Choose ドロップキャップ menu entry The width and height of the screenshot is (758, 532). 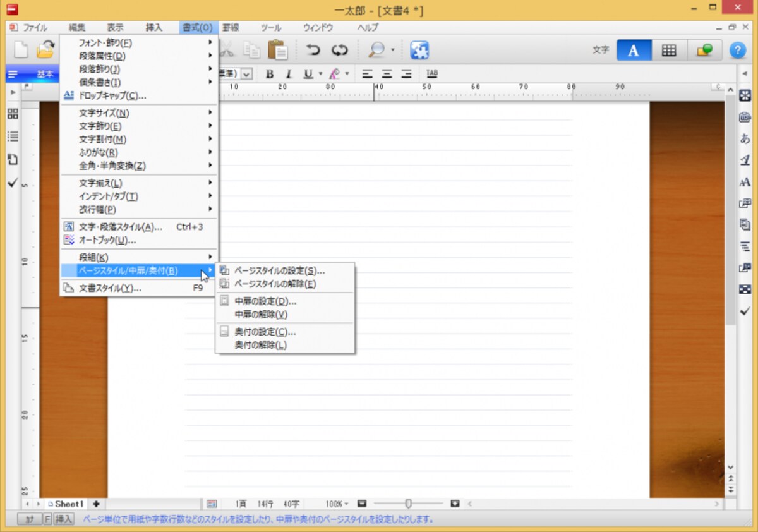tap(139, 96)
